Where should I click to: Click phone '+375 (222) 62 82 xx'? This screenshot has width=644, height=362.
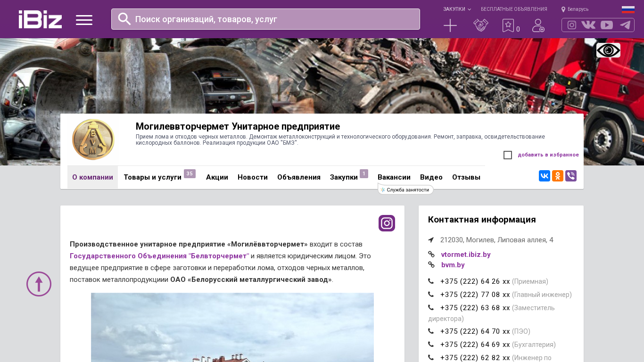coord(475,358)
